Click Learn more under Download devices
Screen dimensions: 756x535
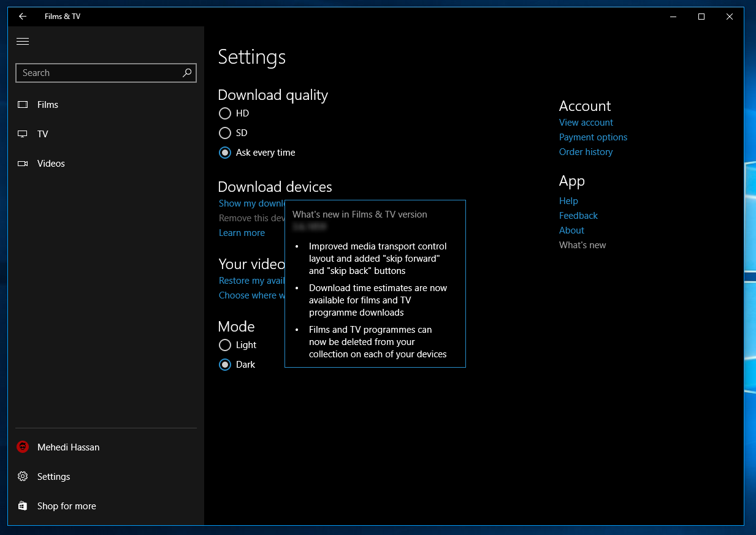point(242,233)
